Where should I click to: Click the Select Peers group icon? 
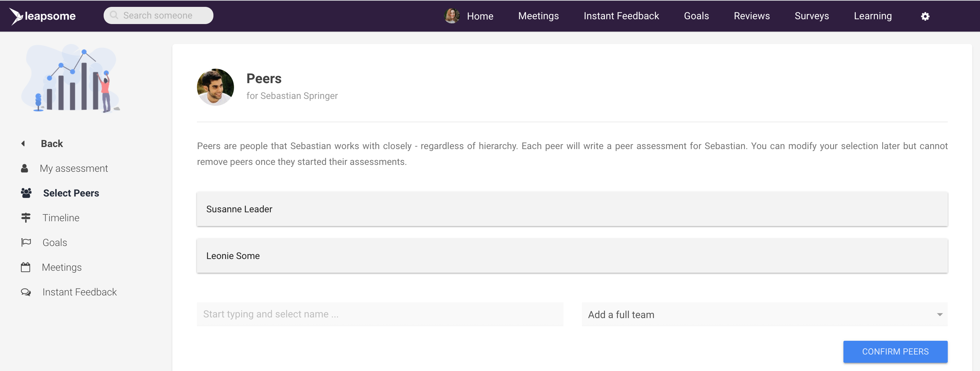pyautogui.click(x=26, y=193)
